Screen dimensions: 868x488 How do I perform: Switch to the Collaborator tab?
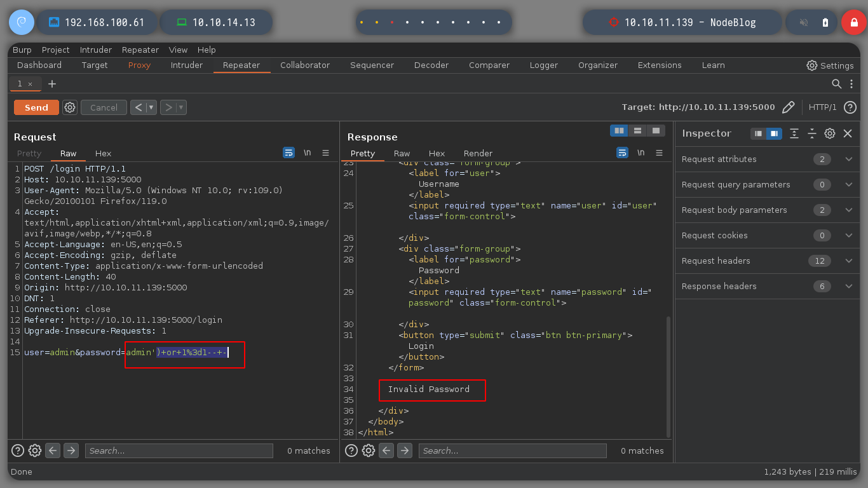pyautogui.click(x=305, y=65)
